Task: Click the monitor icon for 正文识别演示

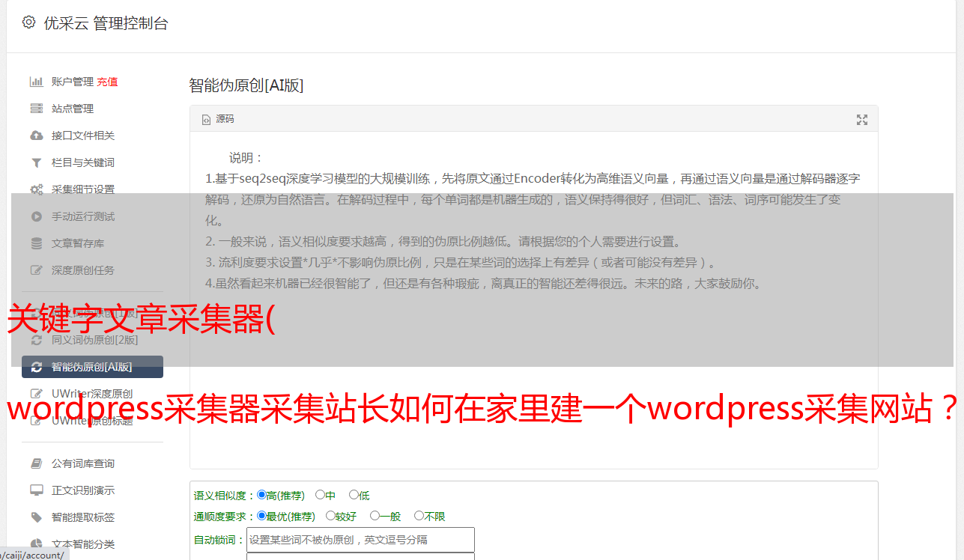Action: point(36,490)
